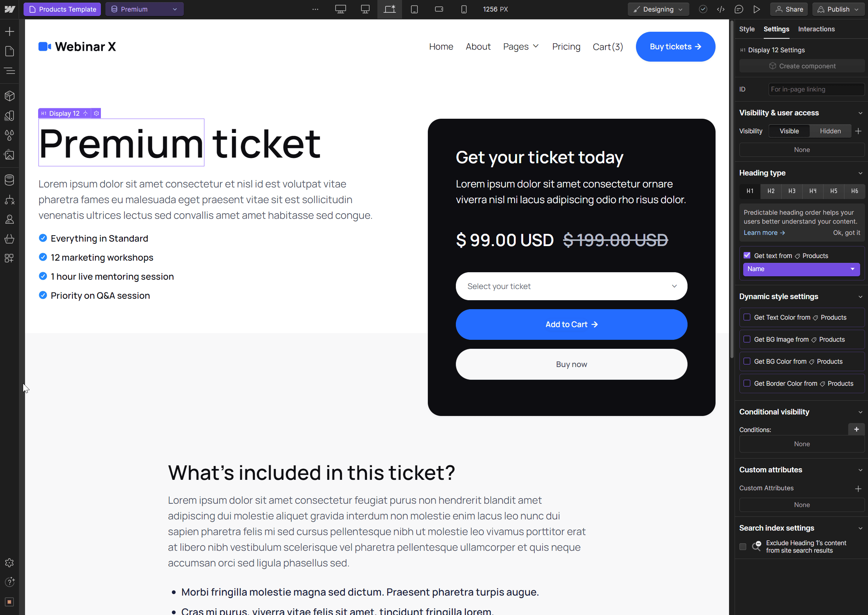The width and height of the screenshot is (868, 615).
Task: Switch to the tablet breakpoint view
Action: pos(414,9)
